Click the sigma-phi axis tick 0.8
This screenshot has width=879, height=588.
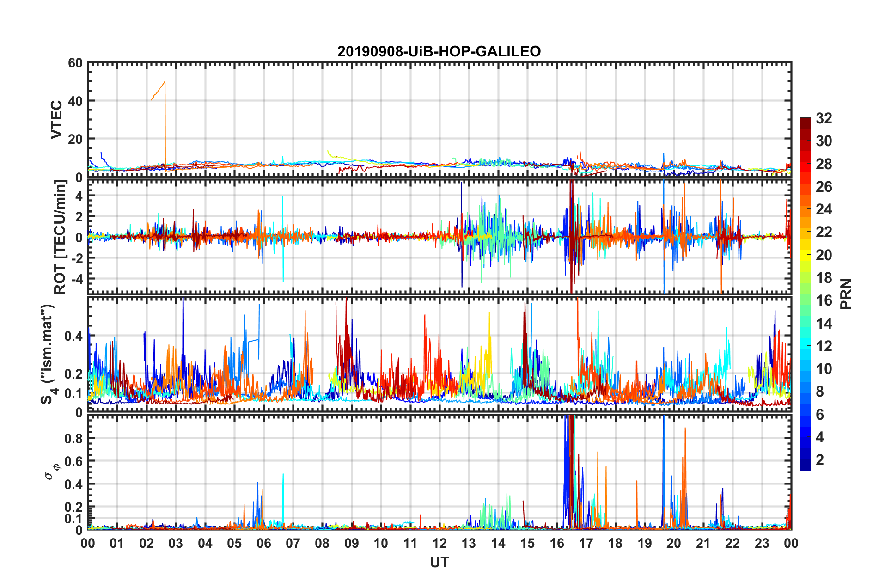click(x=73, y=438)
